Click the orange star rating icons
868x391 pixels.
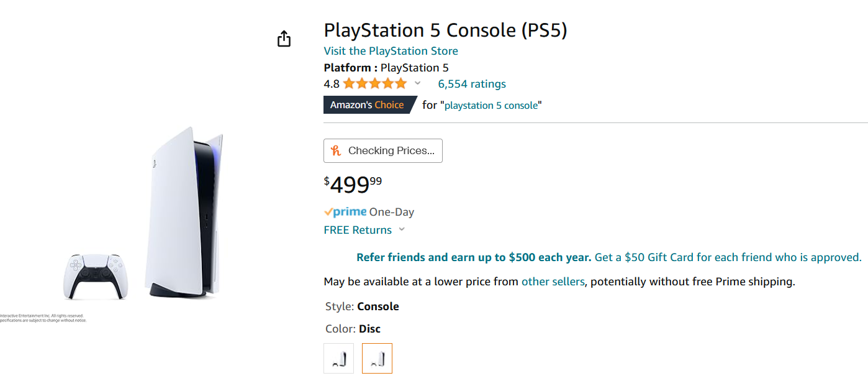click(374, 84)
